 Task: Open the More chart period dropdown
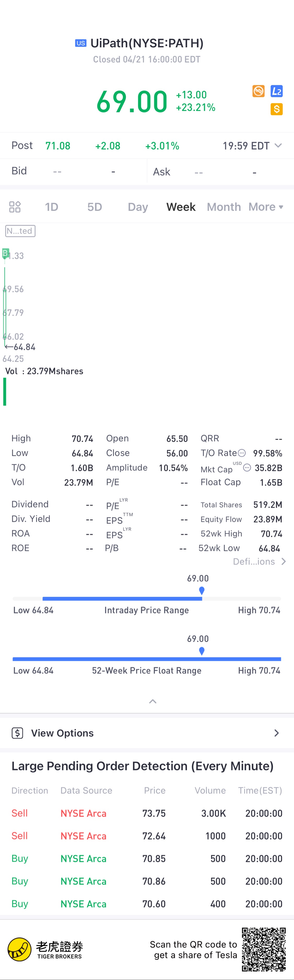[266, 207]
